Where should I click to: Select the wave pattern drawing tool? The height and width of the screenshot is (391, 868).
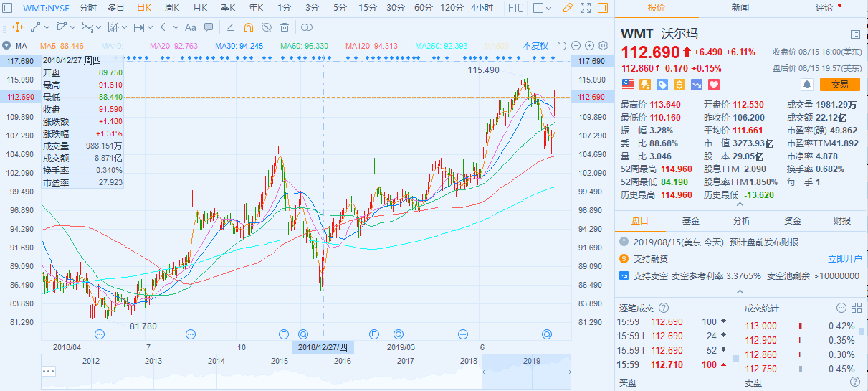pyautogui.click(x=87, y=27)
